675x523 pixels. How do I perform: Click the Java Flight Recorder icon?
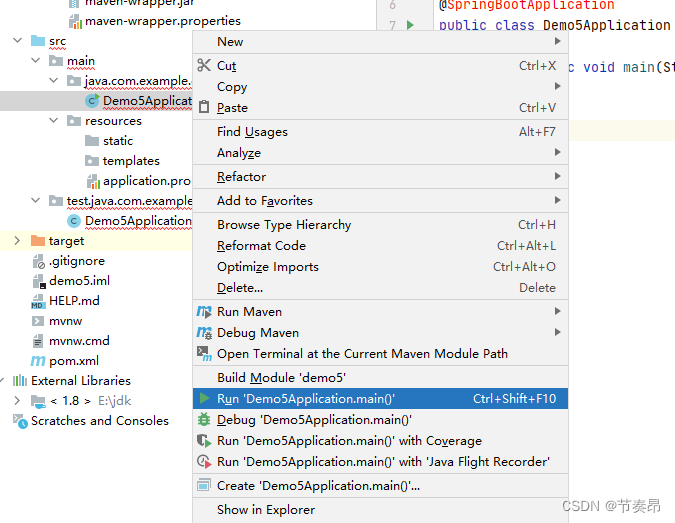point(204,461)
